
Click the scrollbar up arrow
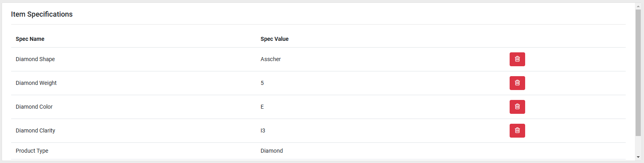pyautogui.click(x=638, y=6)
